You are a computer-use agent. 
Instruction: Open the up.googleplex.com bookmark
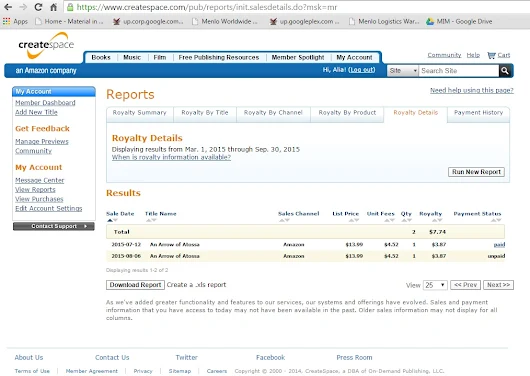(304, 21)
